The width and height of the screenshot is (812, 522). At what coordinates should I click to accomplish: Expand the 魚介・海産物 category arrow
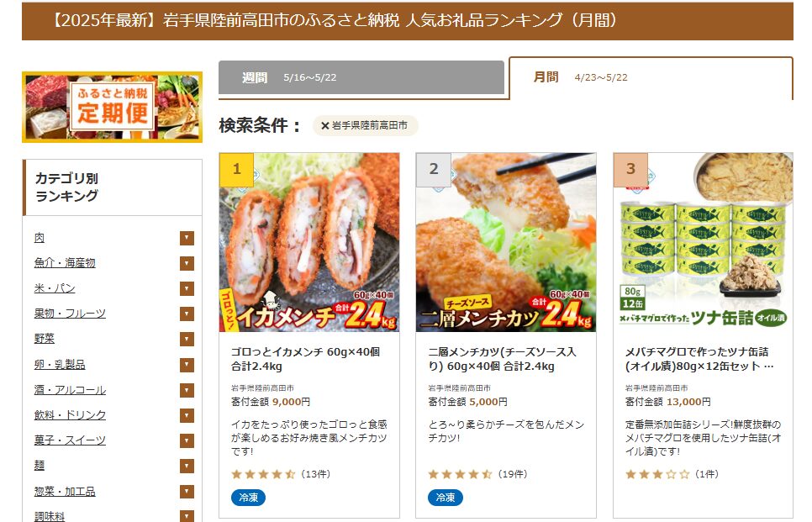[x=187, y=264]
